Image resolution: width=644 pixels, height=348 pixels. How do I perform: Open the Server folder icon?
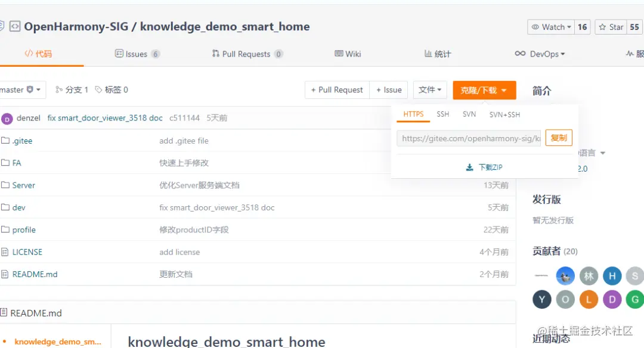pos(5,185)
